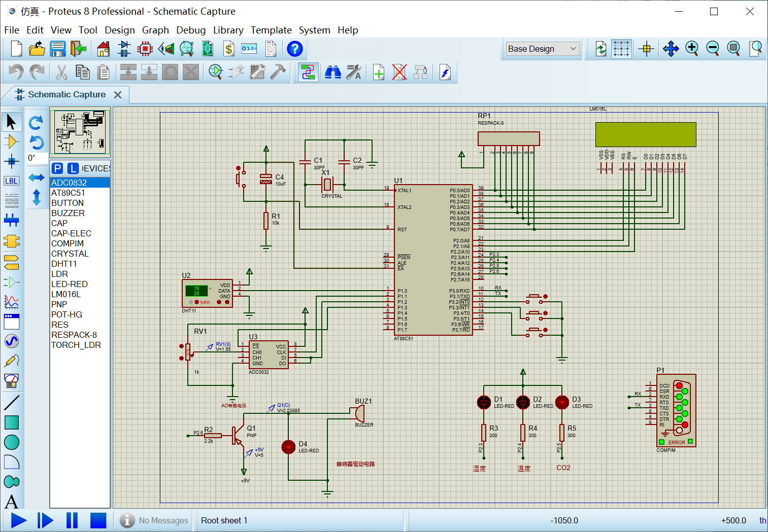Save the project with the disk icon
This screenshot has height=532, width=768.
[58, 49]
